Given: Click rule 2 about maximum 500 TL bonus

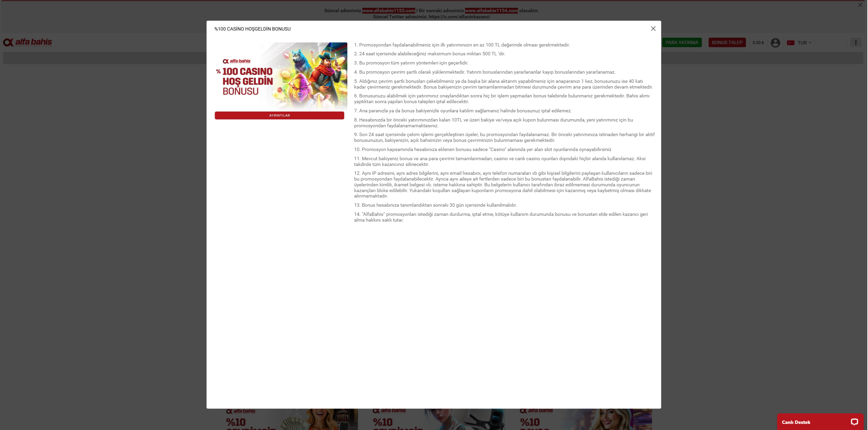Looking at the screenshot, I should click(429, 54).
